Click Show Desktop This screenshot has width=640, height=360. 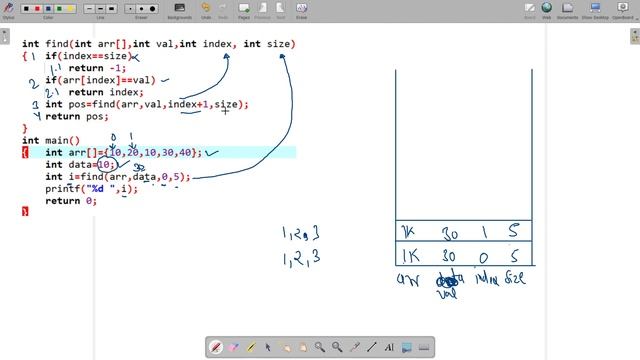[x=595, y=10]
